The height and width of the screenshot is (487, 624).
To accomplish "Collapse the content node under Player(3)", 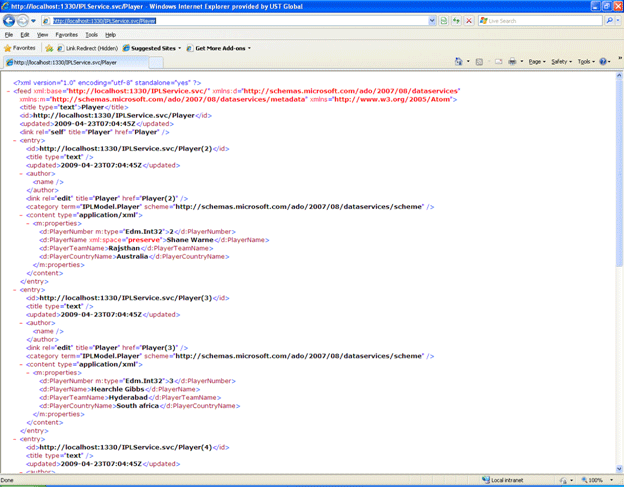I will (21, 364).
